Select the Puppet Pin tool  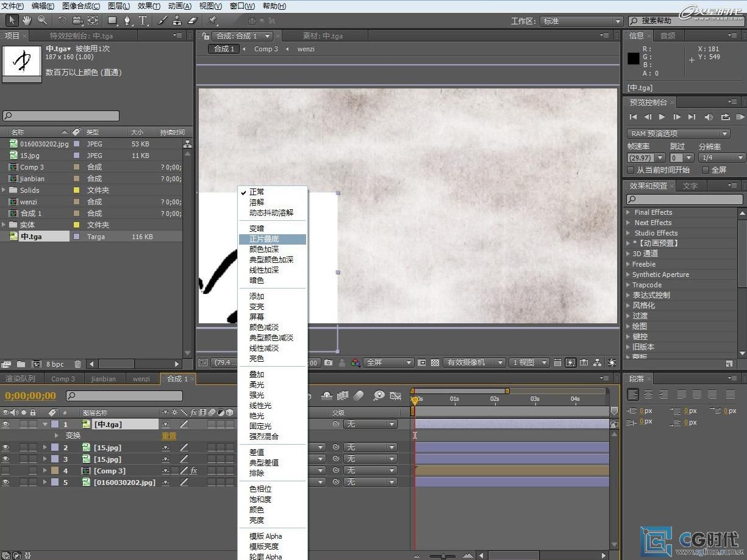click(213, 21)
